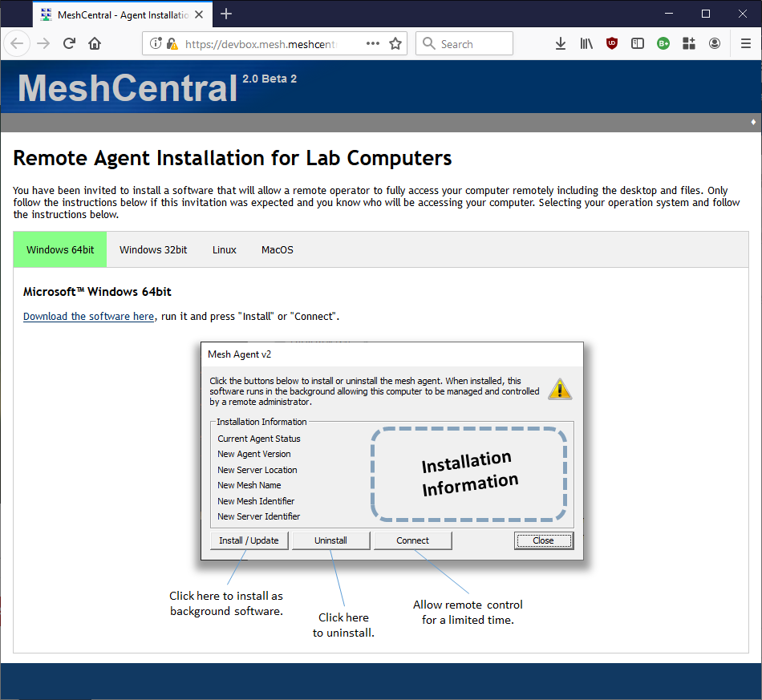This screenshot has height=700, width=762.
Task: Click the 'Microsoft™ Windows 64bit' heading
Action: (97, 291)
